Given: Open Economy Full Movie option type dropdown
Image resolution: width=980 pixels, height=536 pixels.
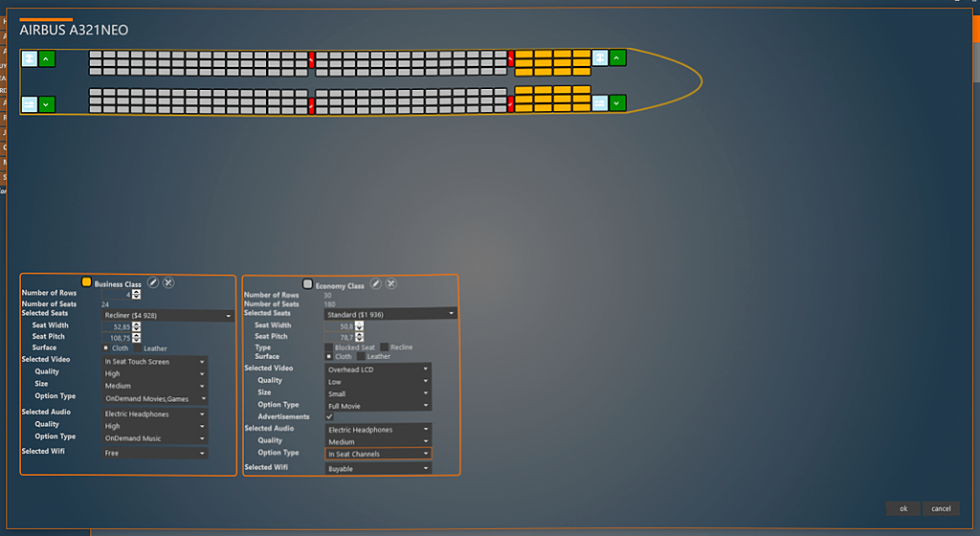Looking at the screenshot, I should click(x=378, y=406).
